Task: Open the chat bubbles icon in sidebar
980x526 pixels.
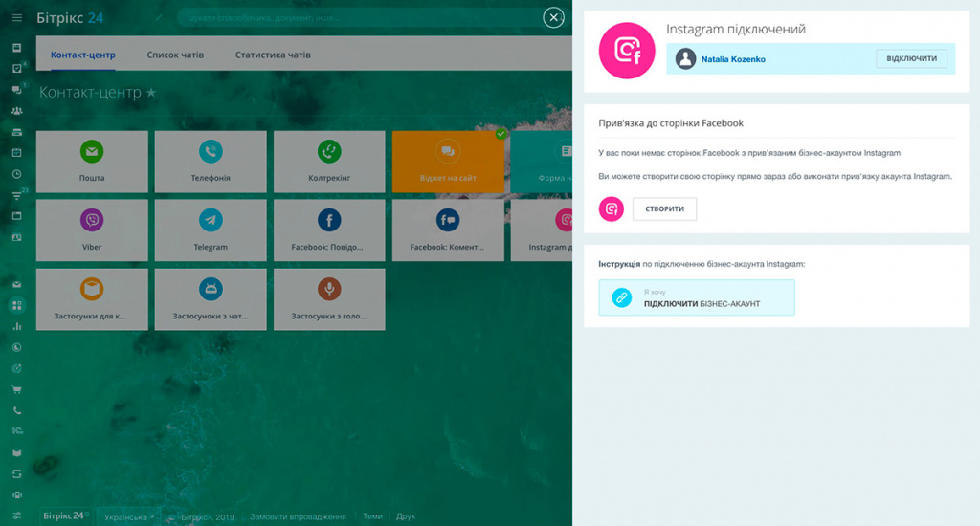Action: (x=17, y=90)
